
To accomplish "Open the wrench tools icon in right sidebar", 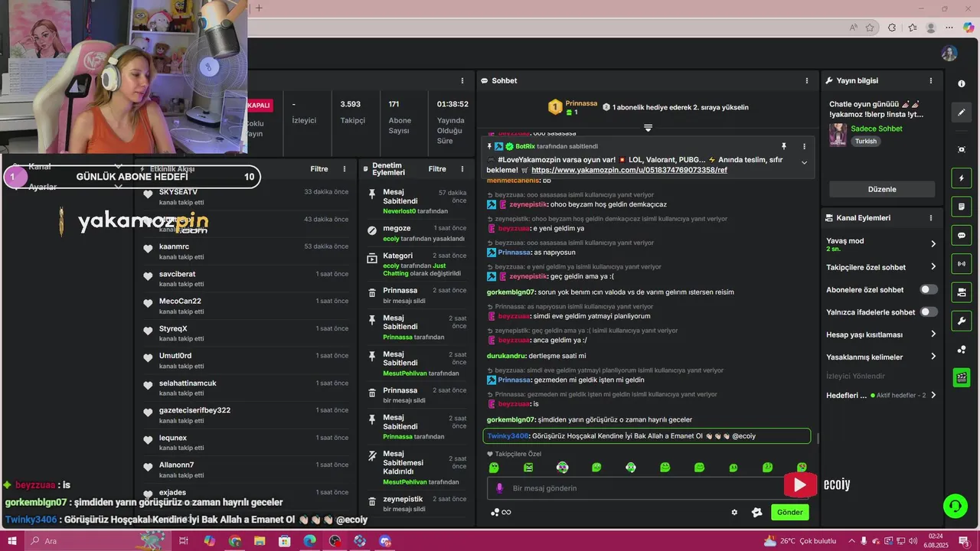I will 962,321.
